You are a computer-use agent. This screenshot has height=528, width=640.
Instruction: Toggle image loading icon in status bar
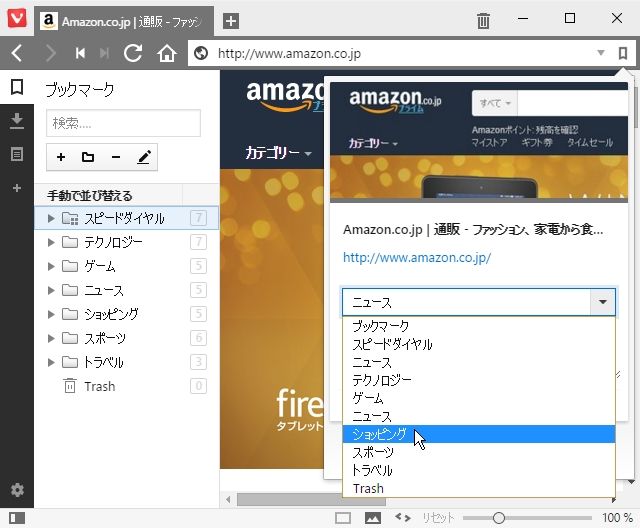[373, 518]
